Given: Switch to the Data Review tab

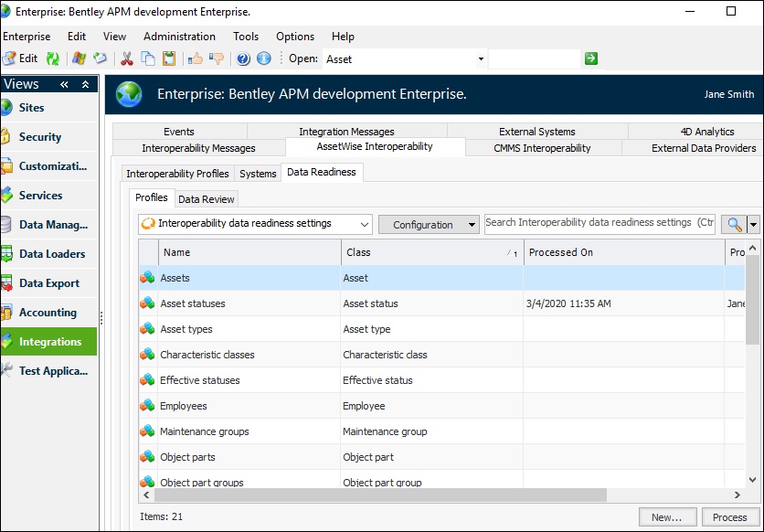Looking at the screenshot, I should click(x=206, y=199).
